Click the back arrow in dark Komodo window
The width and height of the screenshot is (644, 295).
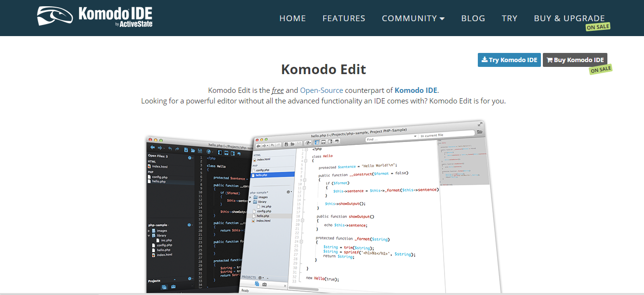tap(153, 147)
